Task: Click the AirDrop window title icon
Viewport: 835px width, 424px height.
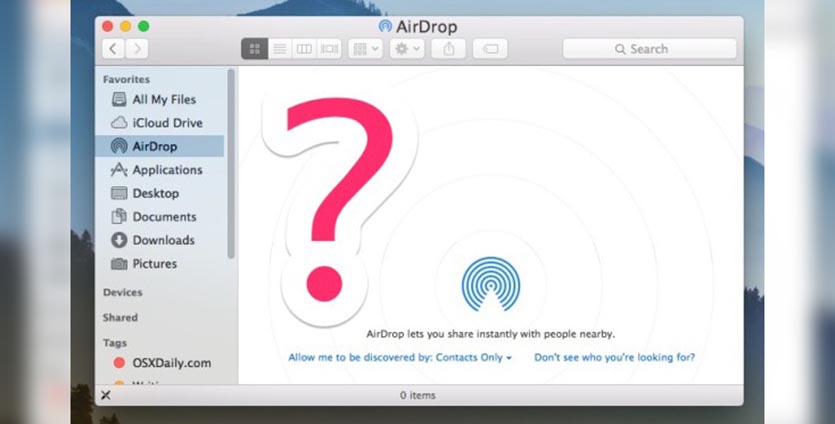Action: [385, 26]
